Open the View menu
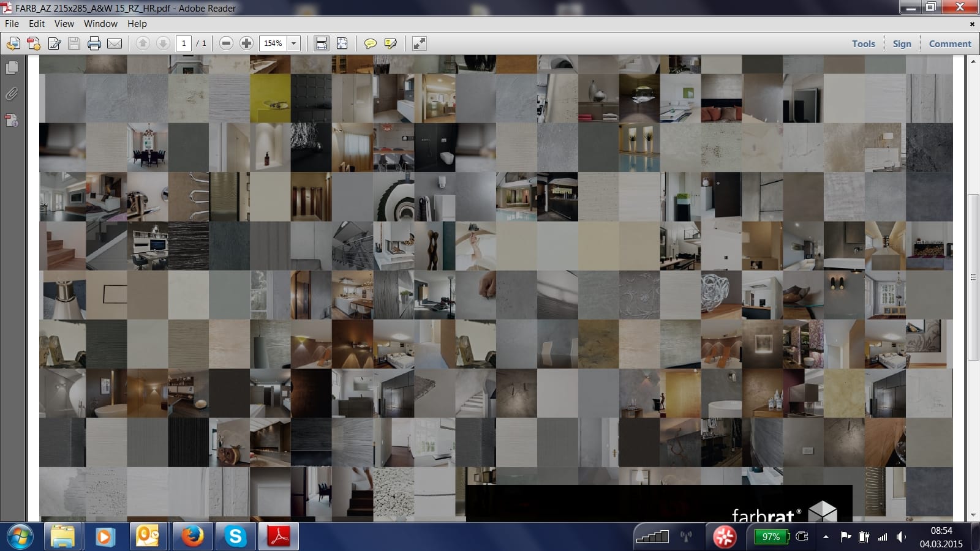The width and height of the screenshot is (980, 551). click(x=64, y=23)
